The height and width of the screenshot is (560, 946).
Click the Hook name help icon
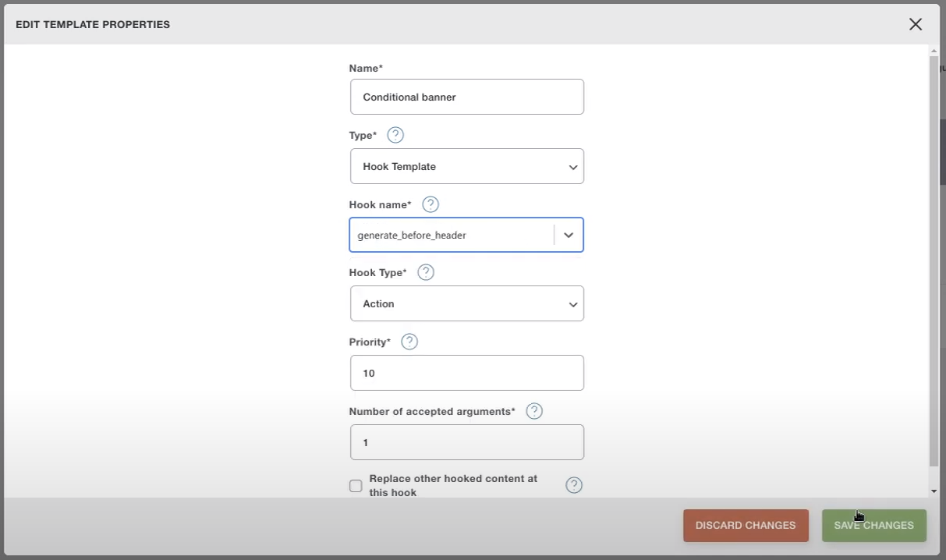430,204
